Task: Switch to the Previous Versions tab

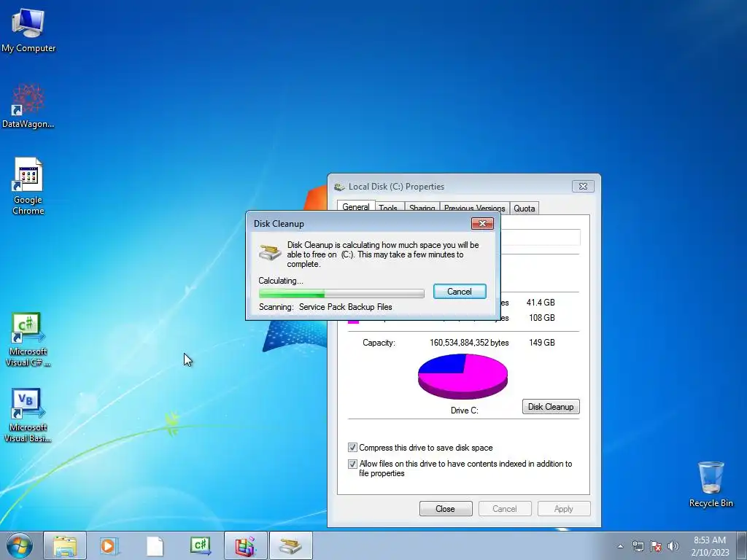Action: point(474,208)
